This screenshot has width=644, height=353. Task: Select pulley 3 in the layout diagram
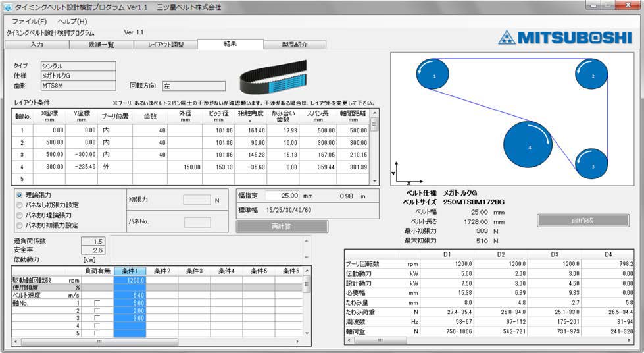[591, 164]
